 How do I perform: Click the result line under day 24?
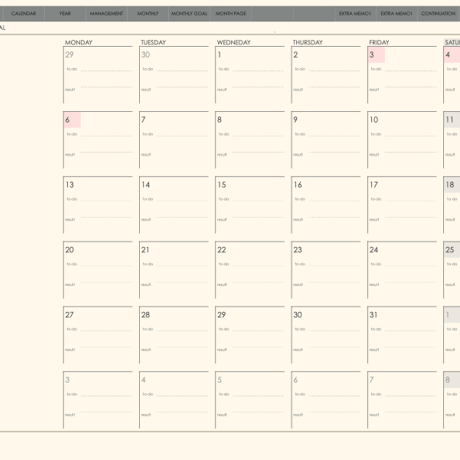411,282
